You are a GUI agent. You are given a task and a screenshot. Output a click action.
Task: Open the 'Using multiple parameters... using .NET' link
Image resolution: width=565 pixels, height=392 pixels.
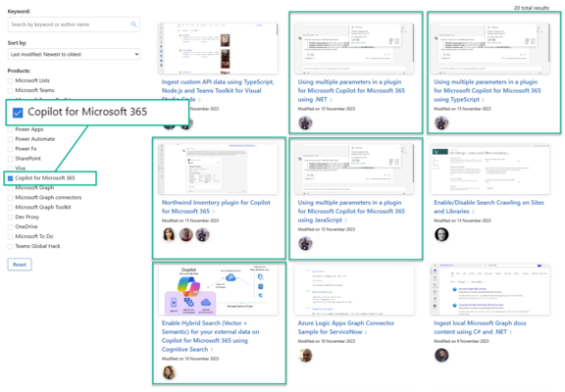click(351, 91)
